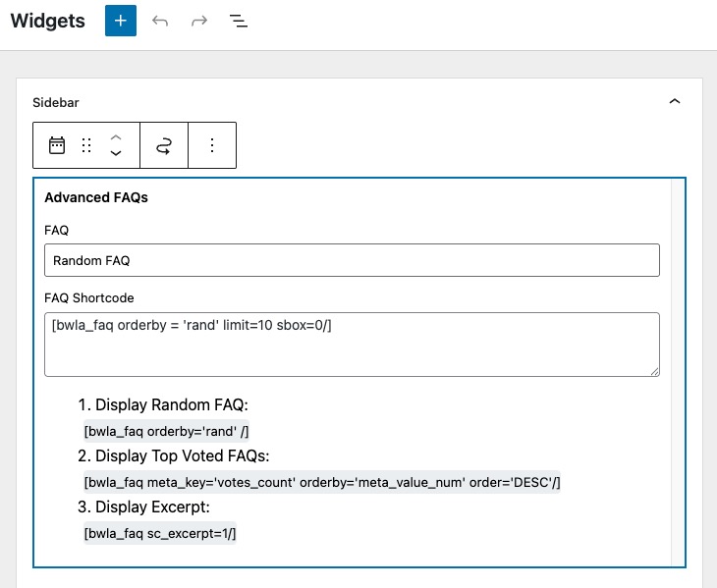
Task: Click the redo arrow icon
Action: pyautogui.click(x=199, y=21)
